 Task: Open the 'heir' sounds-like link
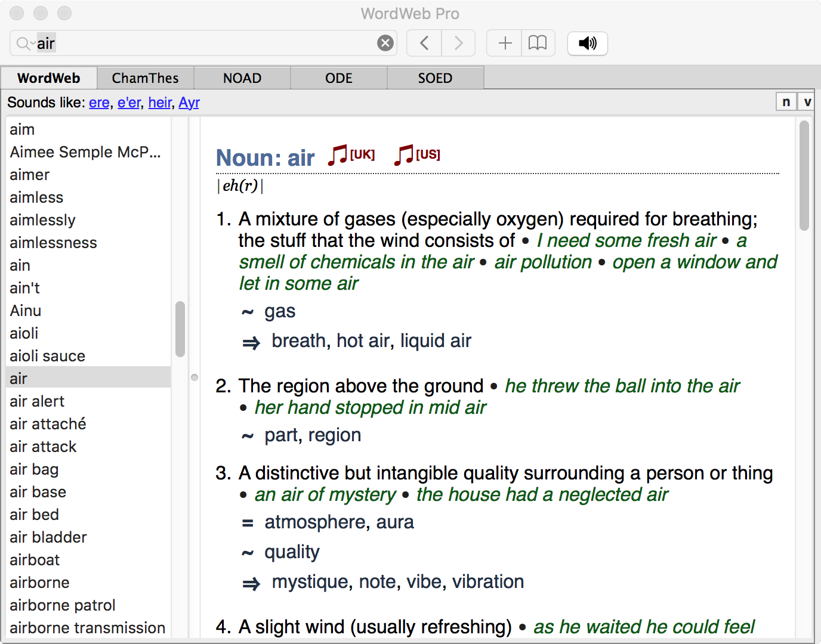pyautogui.click(x=159, y=103)
